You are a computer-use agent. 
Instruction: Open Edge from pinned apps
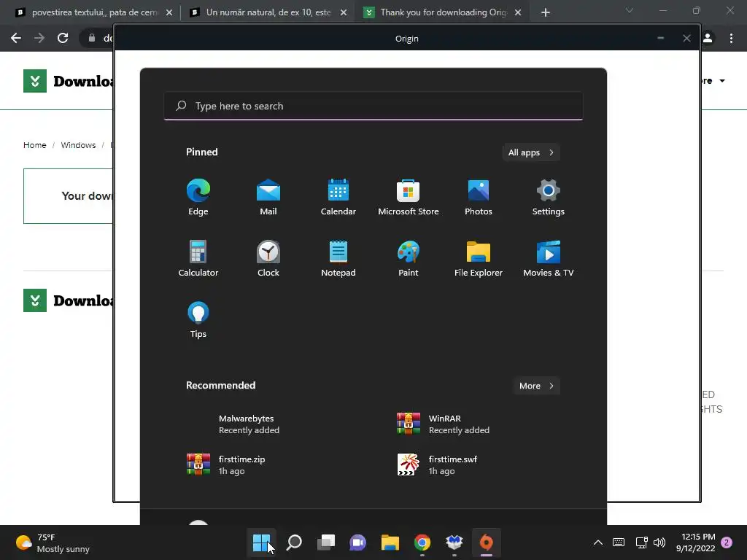pyautogui.click(x=198, y=198)
